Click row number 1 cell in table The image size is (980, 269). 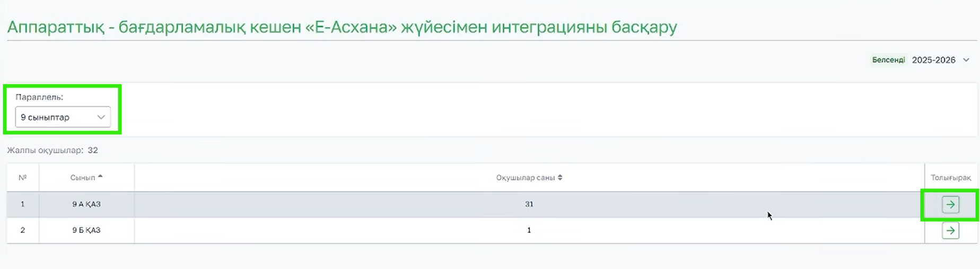22,204
